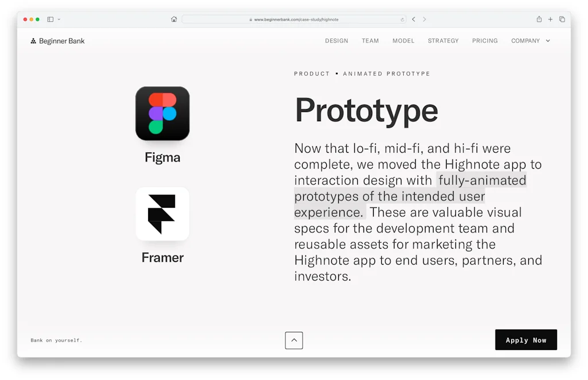Open the MODEL nav item
This screenshot has width=588, height=380.
click(x=403, y=41)
